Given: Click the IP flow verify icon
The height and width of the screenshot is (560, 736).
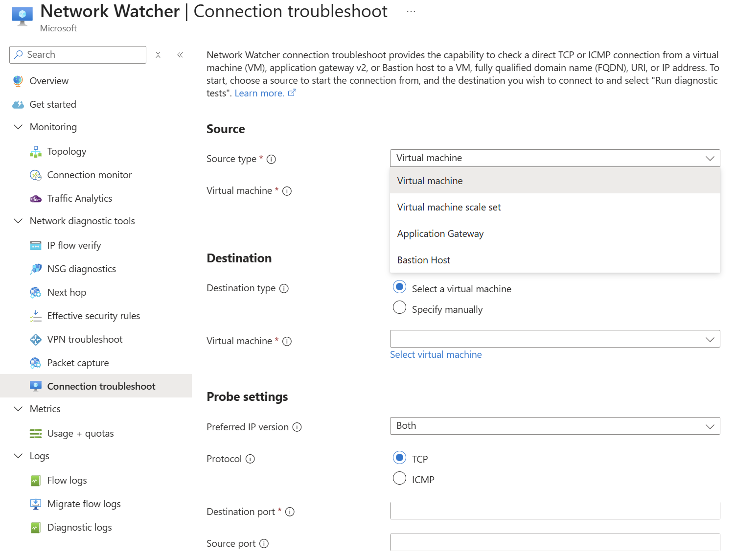Looking at the screenshot, I should (x=36, y=246).
